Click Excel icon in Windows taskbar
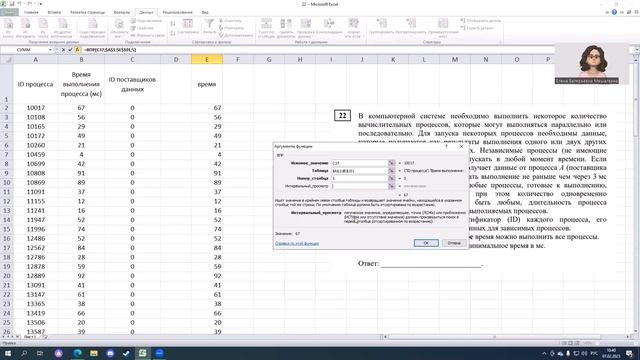Screen dimensions: 640x360 pos(142,353)
